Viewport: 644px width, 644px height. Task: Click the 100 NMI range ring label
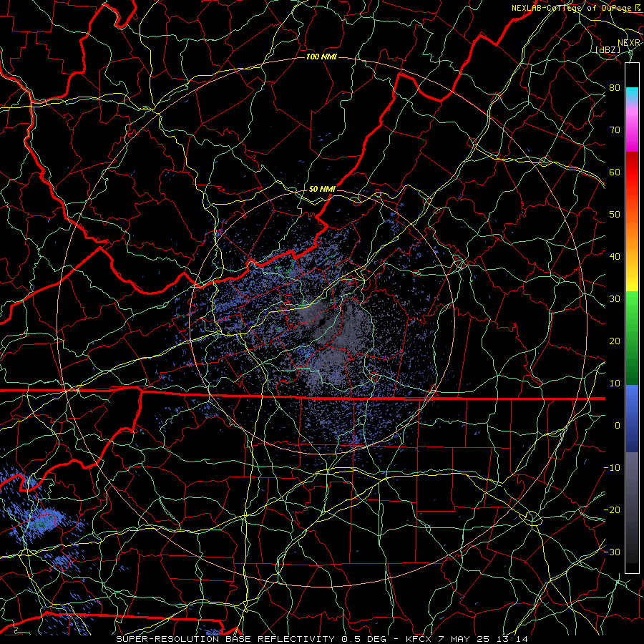click(x=321, y=57)
